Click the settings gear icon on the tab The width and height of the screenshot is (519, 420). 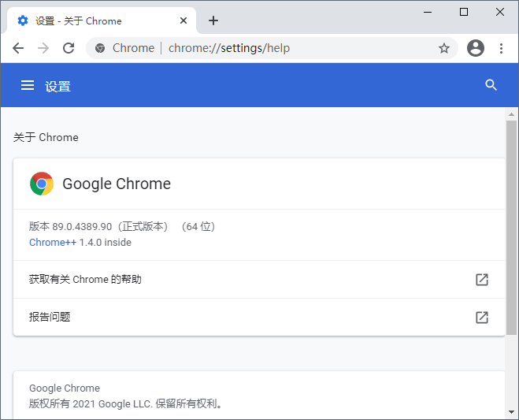(23, 20)
